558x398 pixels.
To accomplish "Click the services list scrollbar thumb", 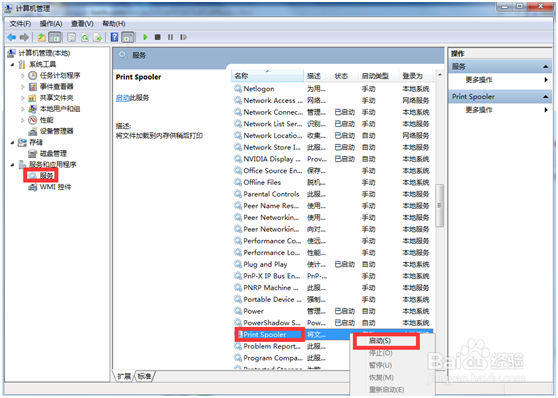I will click(439, 205).
